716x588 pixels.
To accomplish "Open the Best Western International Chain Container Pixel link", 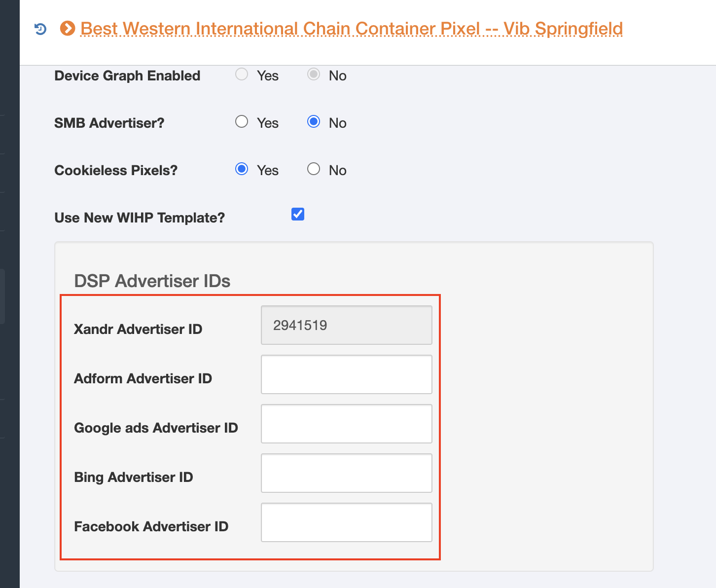I will [351, 29].
